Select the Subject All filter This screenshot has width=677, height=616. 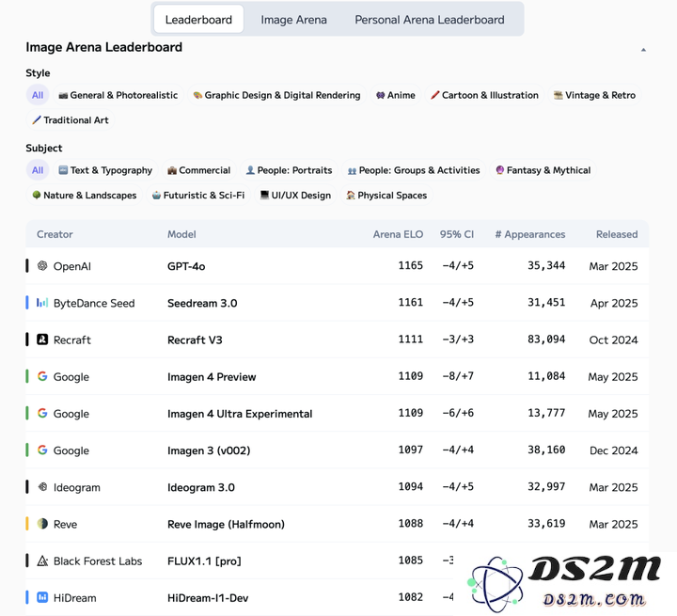point(38,170)
